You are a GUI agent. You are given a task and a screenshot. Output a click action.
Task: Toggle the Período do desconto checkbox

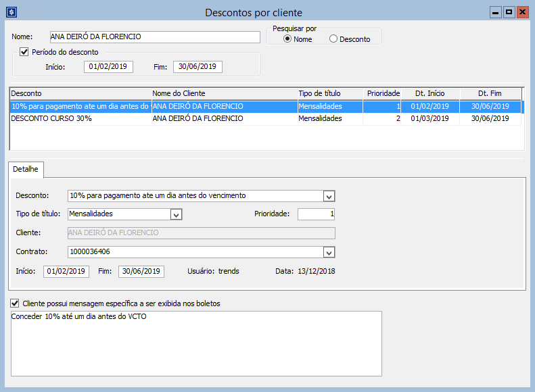tap(24, 52)
